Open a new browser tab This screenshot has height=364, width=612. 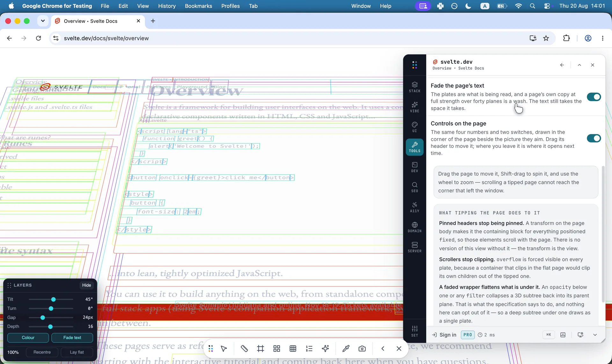(153, 21)
